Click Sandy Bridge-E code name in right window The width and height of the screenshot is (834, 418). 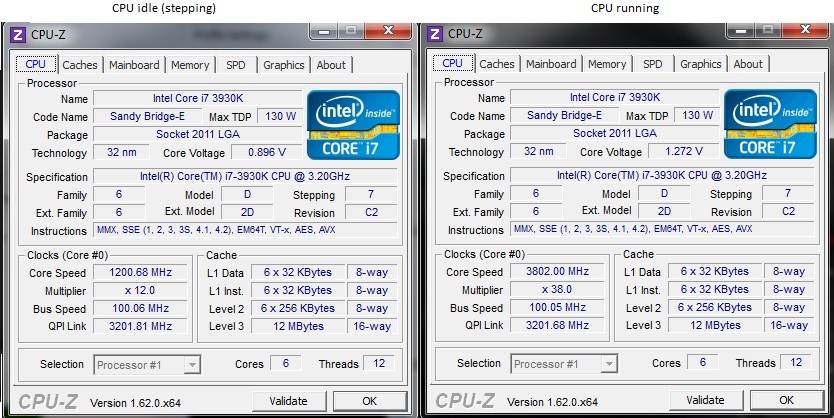pyautogui.click(x=564, y=115)
